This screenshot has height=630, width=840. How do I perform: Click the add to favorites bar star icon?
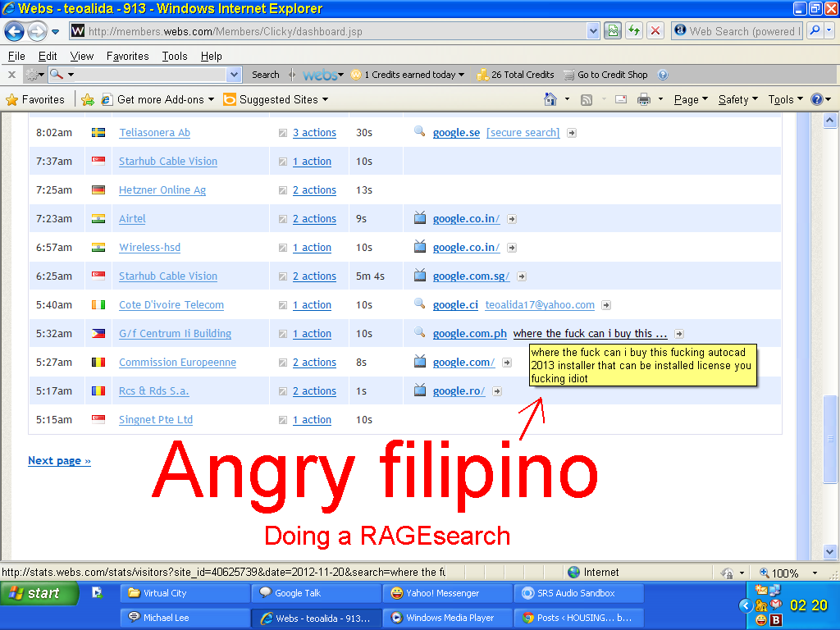point(88,99)
